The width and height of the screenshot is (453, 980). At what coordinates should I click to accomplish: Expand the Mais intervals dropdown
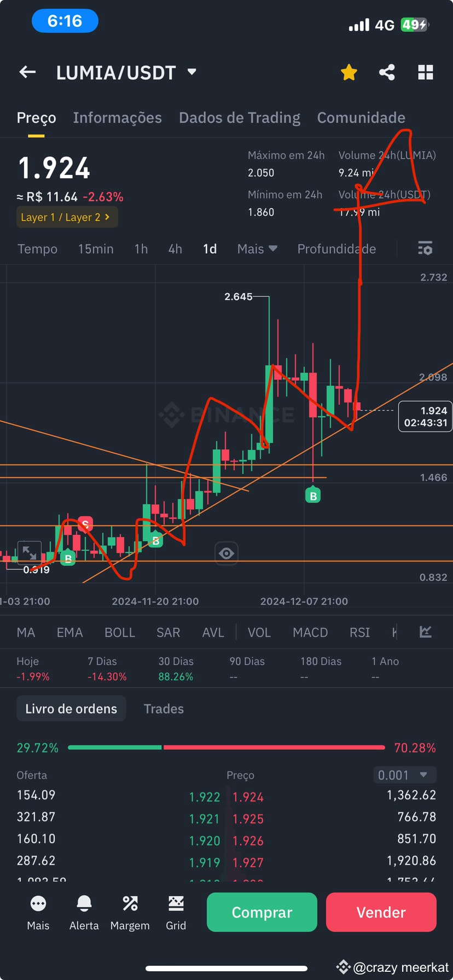[x=257, y=249]
